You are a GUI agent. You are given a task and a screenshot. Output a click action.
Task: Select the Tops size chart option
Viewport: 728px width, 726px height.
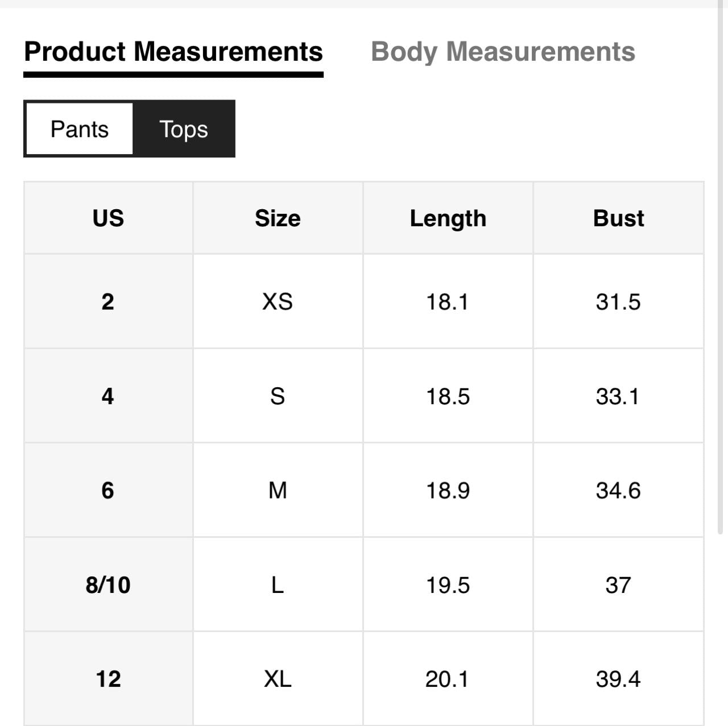[x=183, y=129]
